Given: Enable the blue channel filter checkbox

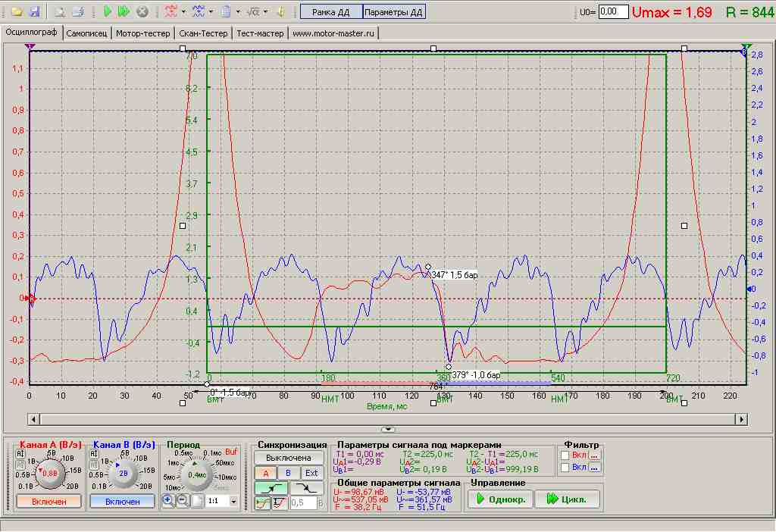Looking at the screenshot, I should pos(565,468).
